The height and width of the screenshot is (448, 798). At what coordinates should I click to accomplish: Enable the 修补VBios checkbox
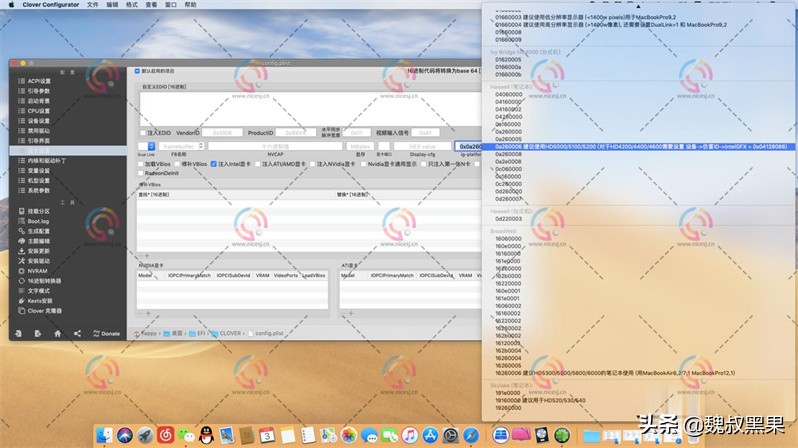(177, 164)
